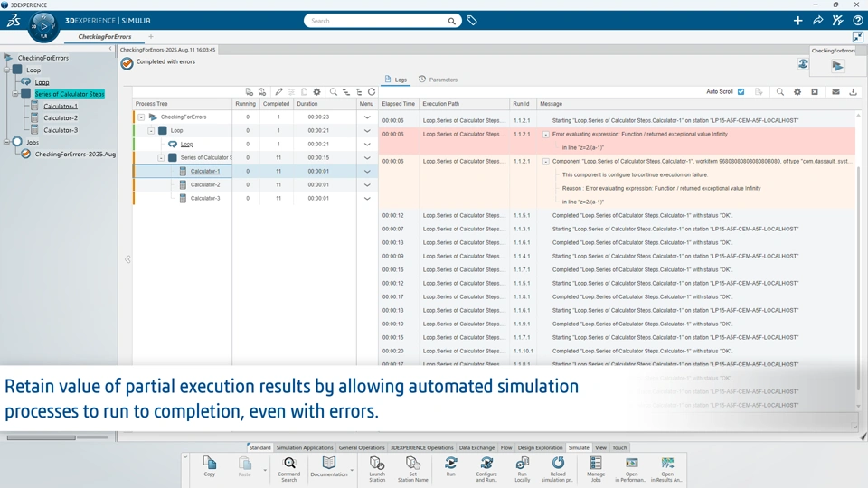Click the Set Station Name icon
Screen dimensions: 868x488
point(413,469)
